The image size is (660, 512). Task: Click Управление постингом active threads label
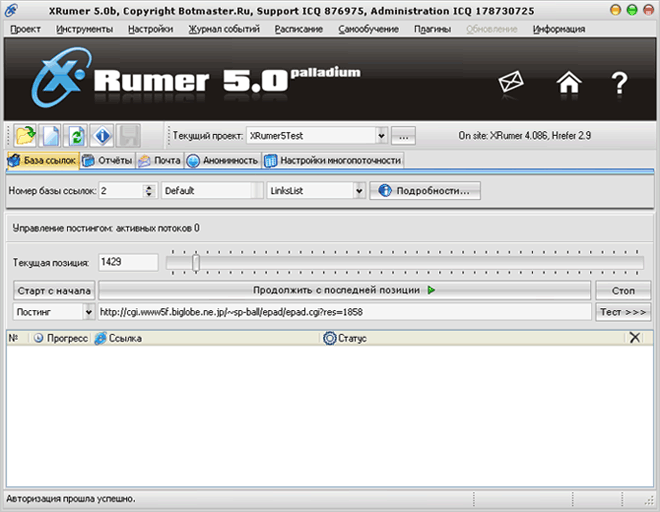coord(106,228)
